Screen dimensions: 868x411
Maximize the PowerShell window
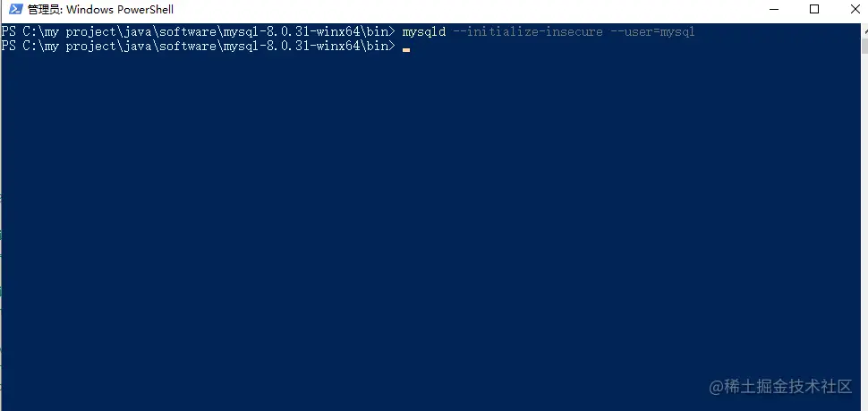813,10
